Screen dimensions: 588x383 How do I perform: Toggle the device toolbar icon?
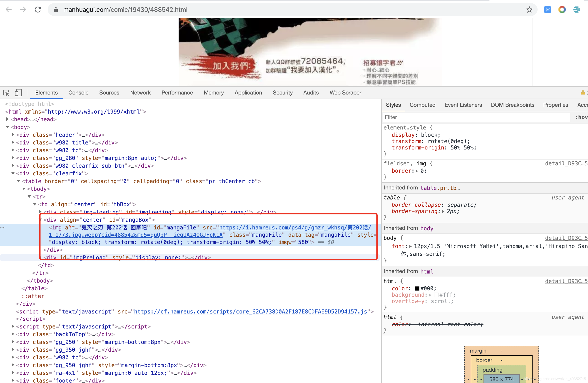(18, 93)
